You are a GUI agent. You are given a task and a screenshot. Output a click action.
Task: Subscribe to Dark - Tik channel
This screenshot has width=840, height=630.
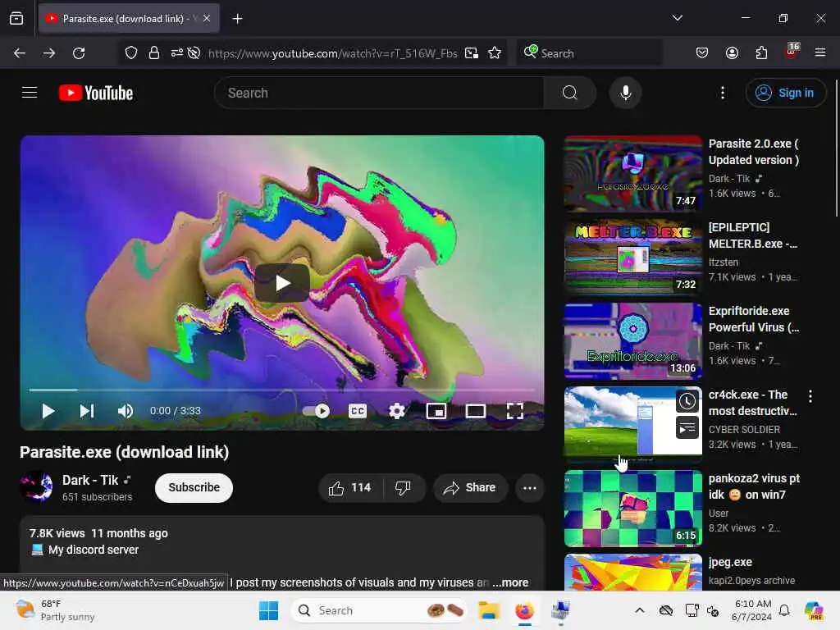pyautogui.click(x=194, y=487)
